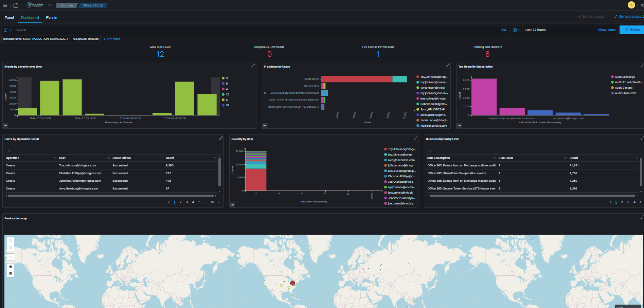Open the manager.name filter pill
This screenshot has height=308, width=644.
point(36,39)
